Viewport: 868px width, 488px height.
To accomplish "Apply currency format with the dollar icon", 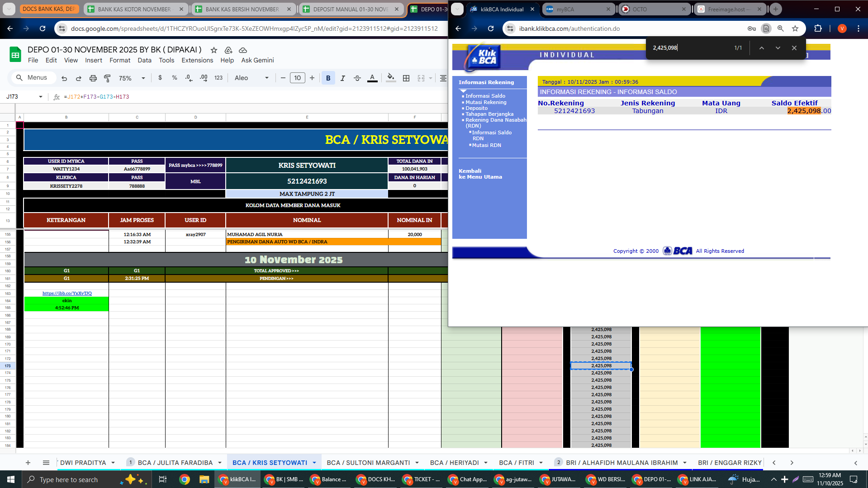I will [x=160, y=78].
